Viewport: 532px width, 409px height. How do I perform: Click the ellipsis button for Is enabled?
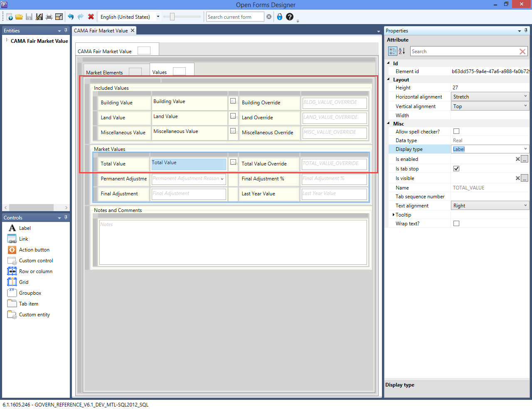525,159
